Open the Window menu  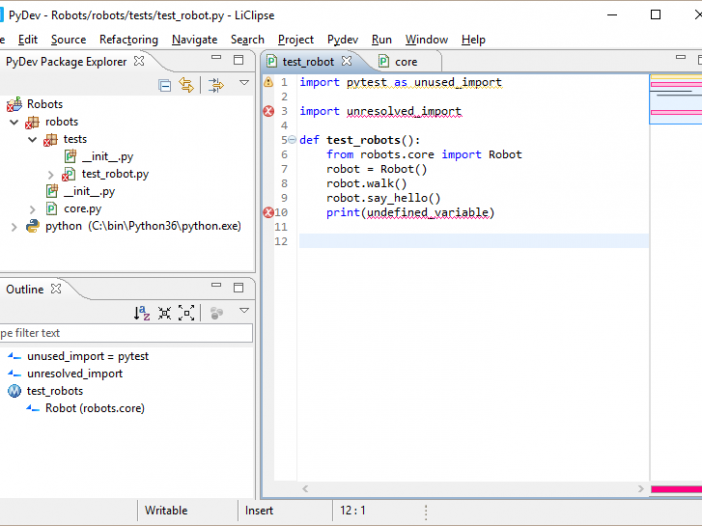coord(426,40)
